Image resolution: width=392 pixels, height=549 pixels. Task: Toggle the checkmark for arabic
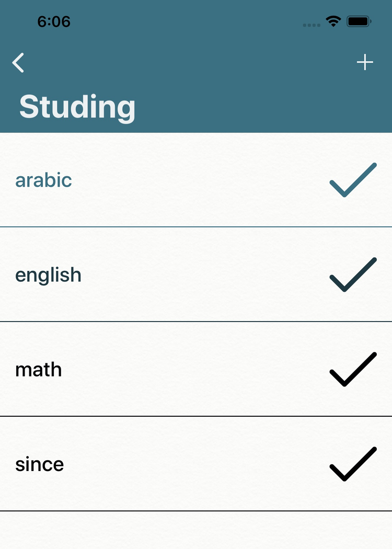pyautogui.click(x=353, y=180)
